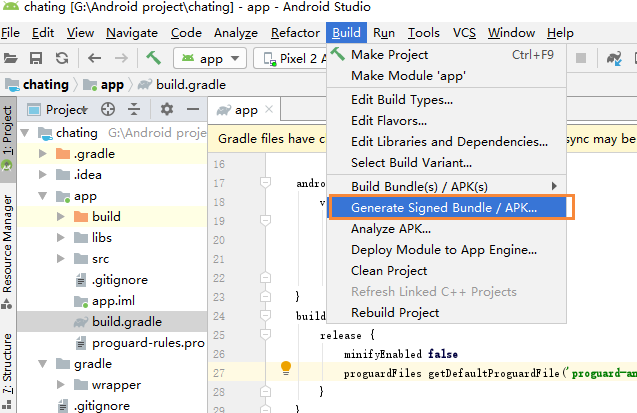The height and width of the screenshot is (413, 637).
Task: Open the Code menu
Action: [186, 32]
